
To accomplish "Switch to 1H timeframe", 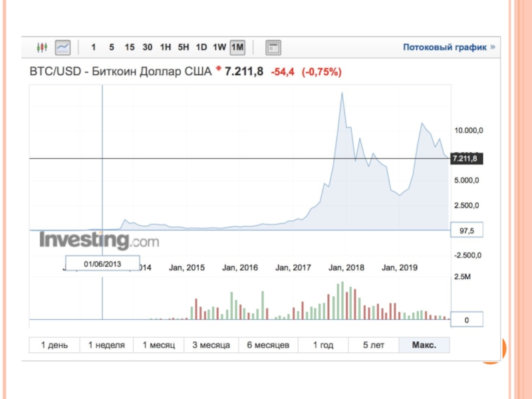I will coord(166,47).
